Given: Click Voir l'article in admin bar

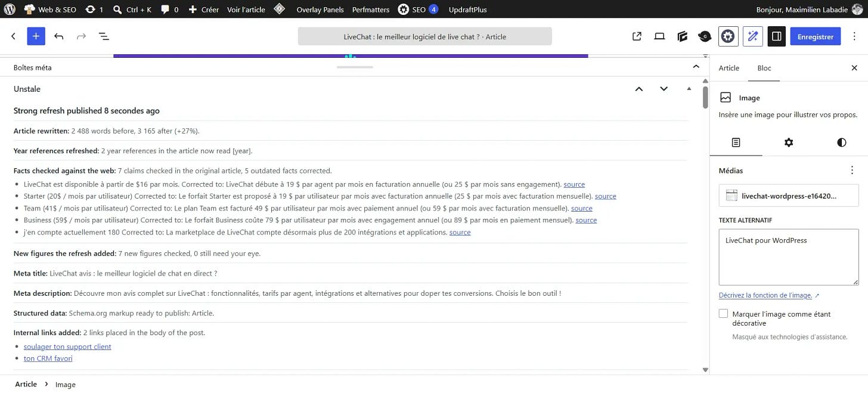Looking at the screenshot, I should [246, 9].
